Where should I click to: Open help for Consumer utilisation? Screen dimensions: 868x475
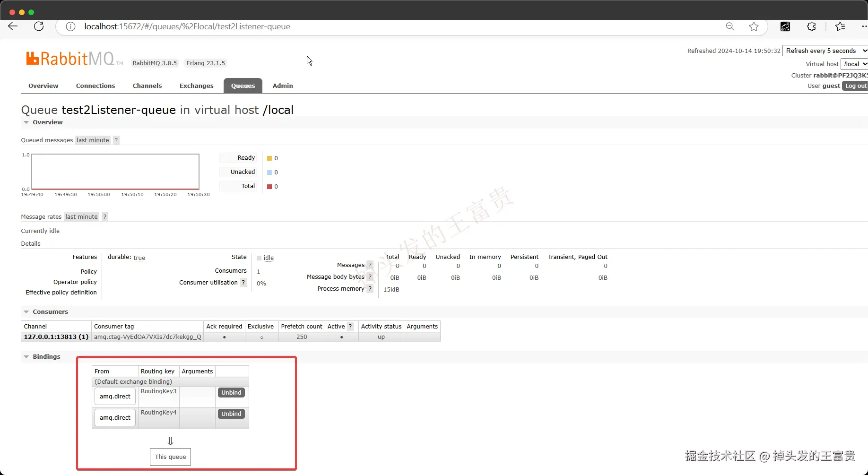click(x=243, y=282)
